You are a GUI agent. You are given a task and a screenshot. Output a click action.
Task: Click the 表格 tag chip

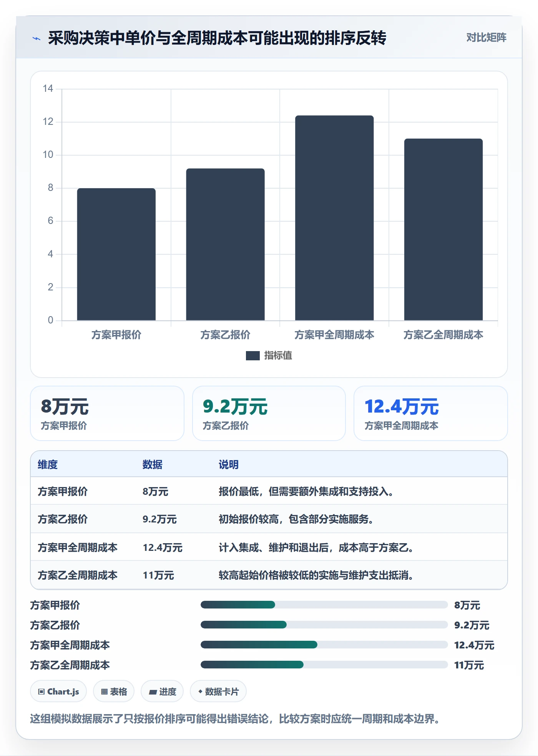pyautogui.click(x=114, y=691)
